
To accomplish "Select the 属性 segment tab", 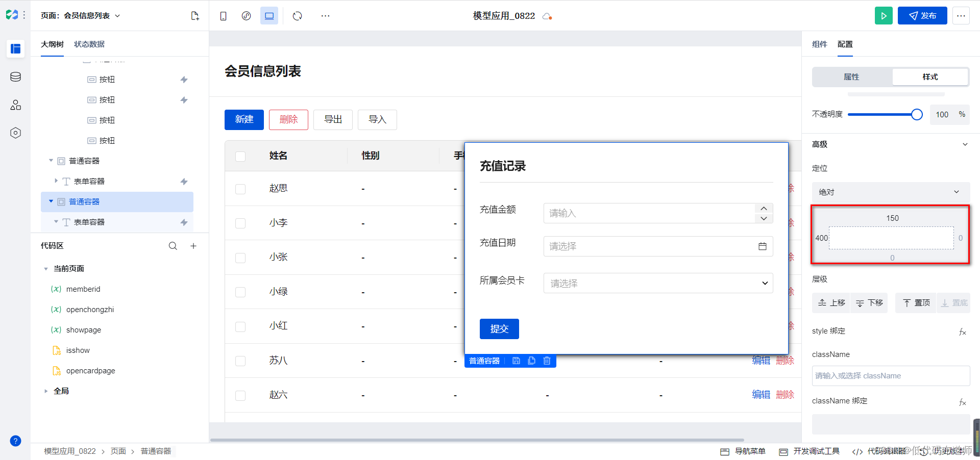I will [x=851, y=77].
